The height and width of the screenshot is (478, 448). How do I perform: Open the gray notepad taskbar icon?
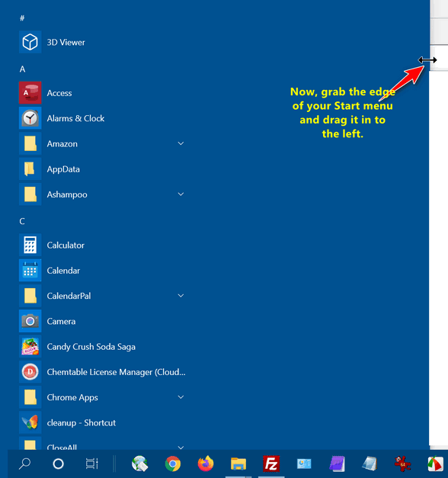click(x=370, y=464)
